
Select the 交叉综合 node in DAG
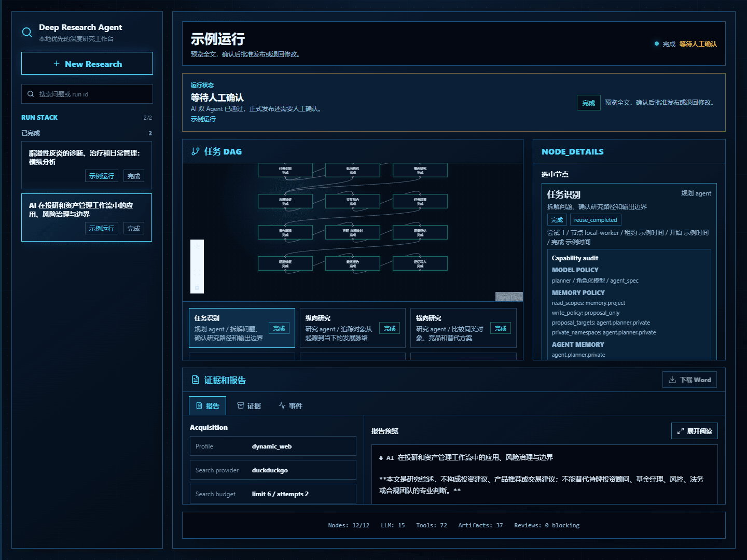pyautogui.click(x=353, y=201)
